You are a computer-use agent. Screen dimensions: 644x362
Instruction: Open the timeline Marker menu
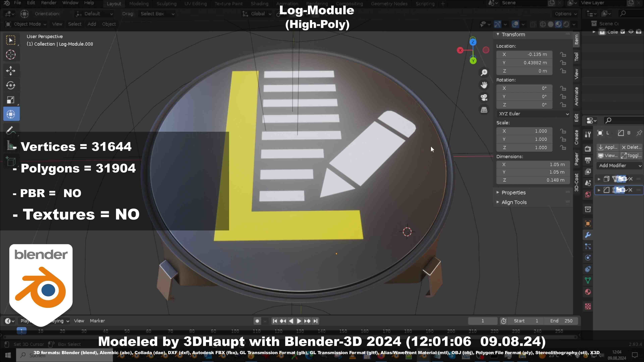pyautogui.click(x=97, y=321)
